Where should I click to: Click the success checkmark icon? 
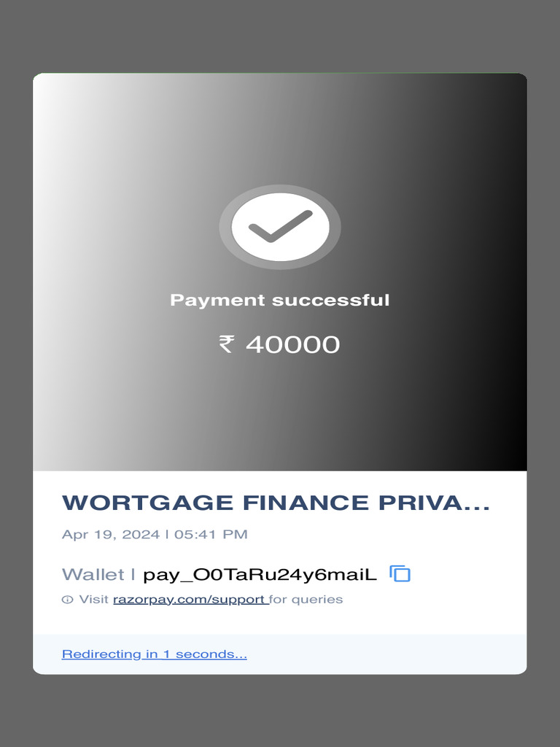click(x=281, y=228)
